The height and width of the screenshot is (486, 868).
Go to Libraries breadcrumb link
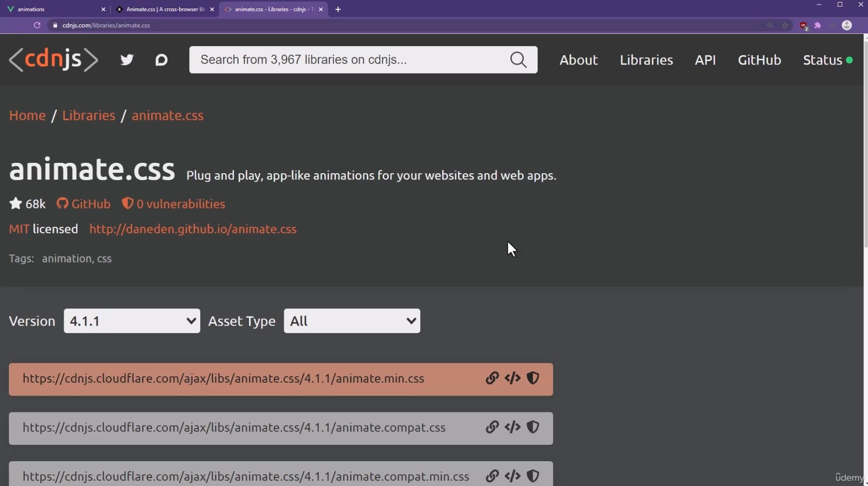(x=88, y=115)
